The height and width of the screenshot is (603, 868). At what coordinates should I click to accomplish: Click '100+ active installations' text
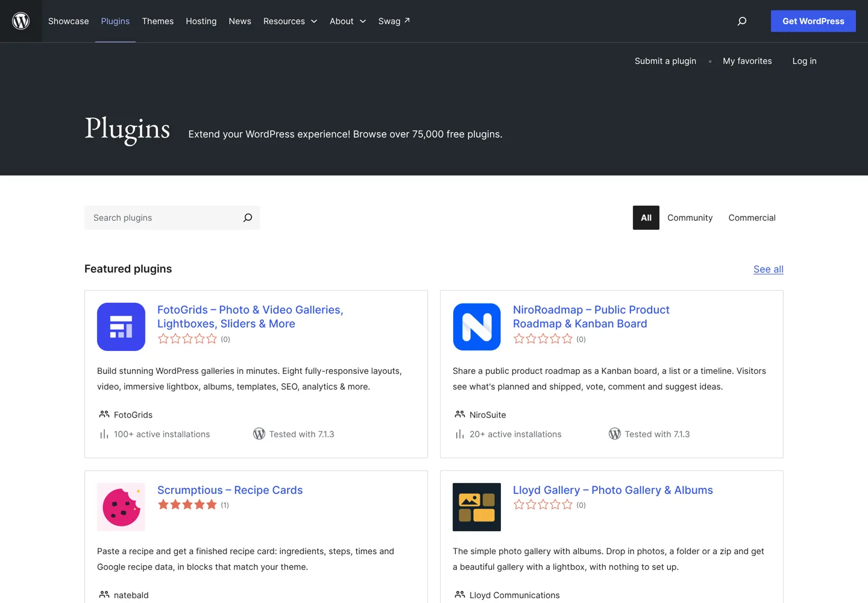click(162, 434)
